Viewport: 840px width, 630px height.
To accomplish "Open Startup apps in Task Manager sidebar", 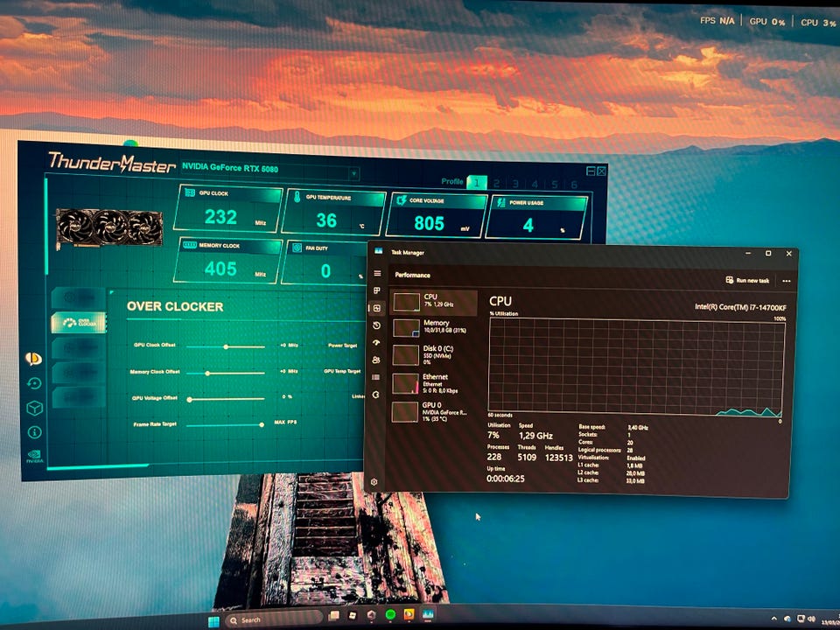I will click(376, 343).
